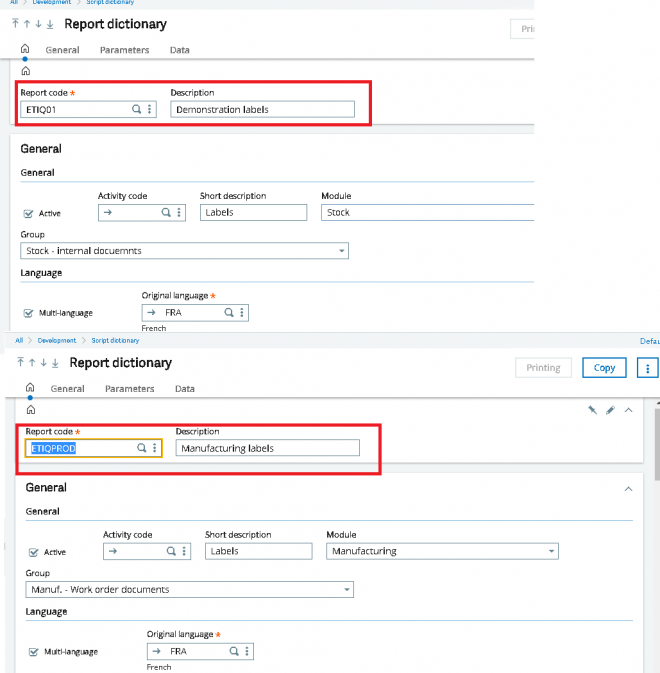The height and width of the screenshot is (673, 660).
Task: Expand the Manuf. - Work order documents Group dropdown
Action: [x=346, y=590]
